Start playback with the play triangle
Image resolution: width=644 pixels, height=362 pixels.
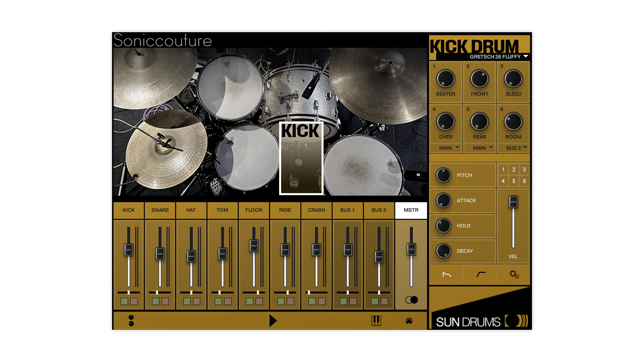[x=273, y=321]
